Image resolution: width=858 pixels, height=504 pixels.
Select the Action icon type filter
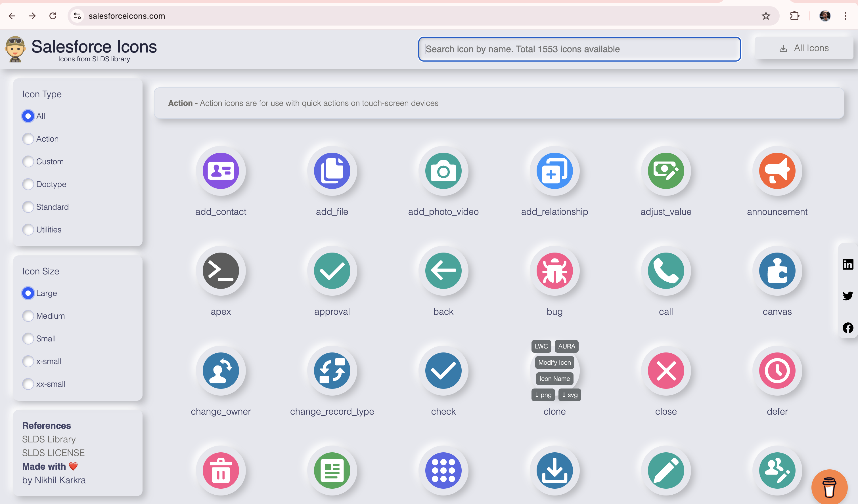tap(28, 139)
